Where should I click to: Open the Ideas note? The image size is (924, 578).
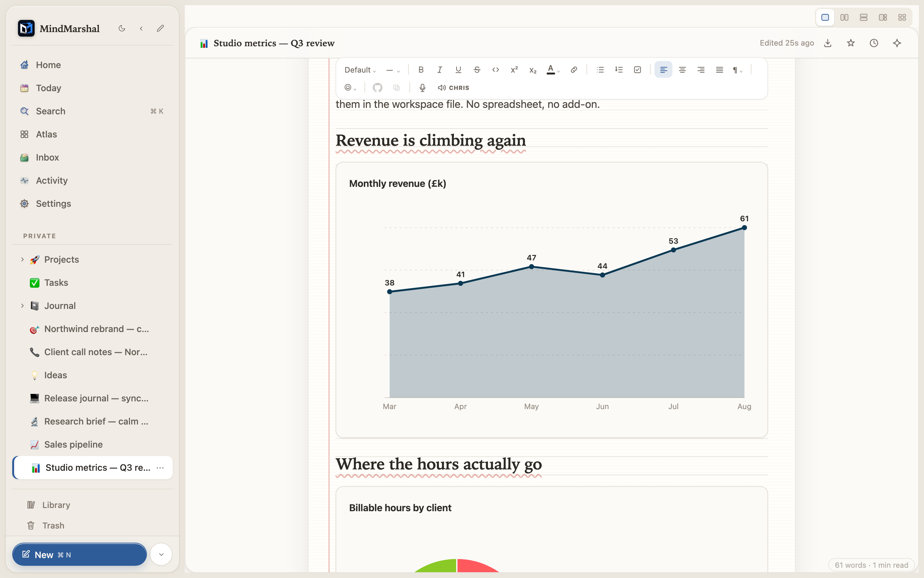point(92,375)
